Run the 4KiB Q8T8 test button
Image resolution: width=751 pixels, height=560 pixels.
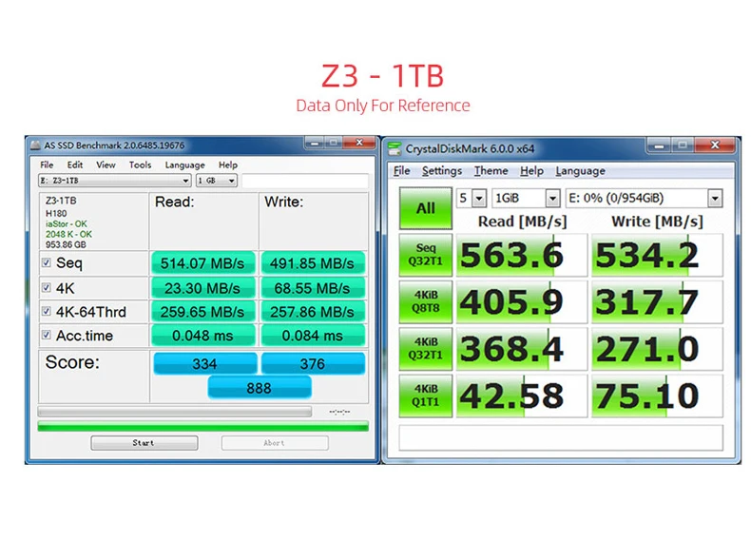pyautogui.click(x=425, y=301)
